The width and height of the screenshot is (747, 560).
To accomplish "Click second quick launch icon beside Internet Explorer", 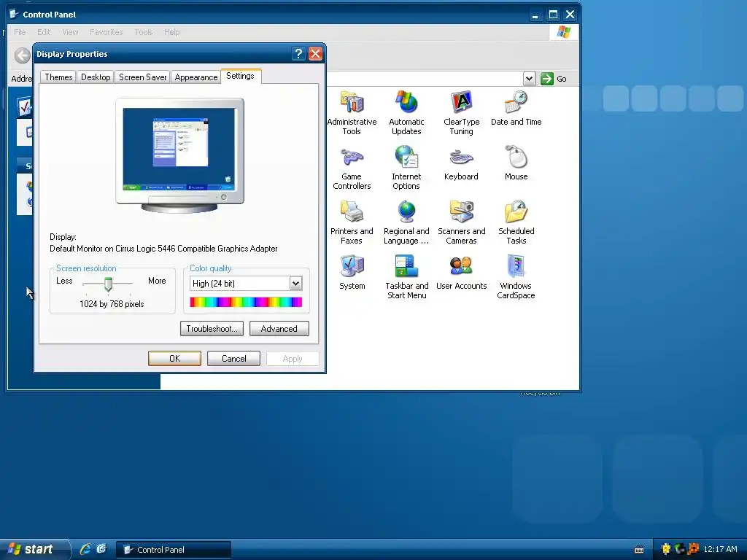I will 101,549.
